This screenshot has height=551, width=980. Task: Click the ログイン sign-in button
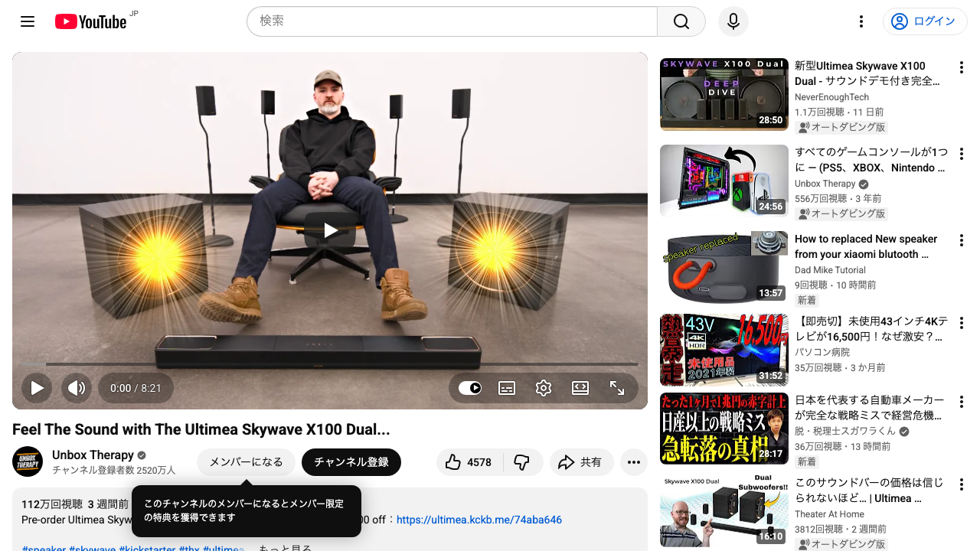(925, 21)
